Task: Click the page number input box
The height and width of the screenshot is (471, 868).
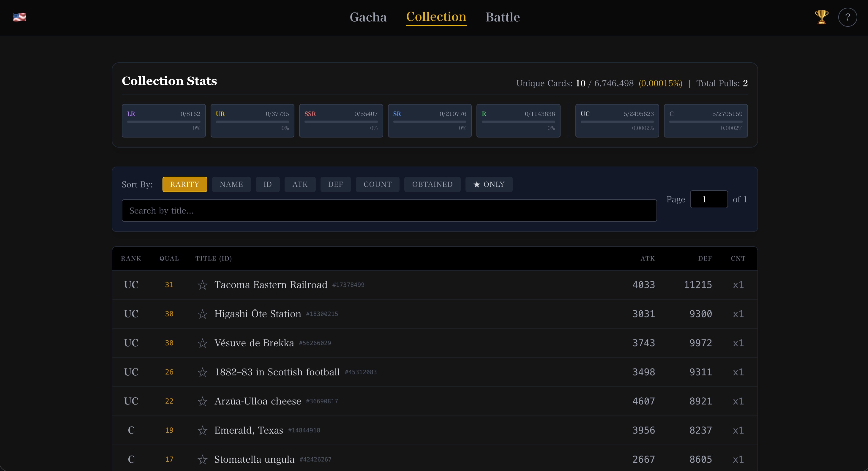Action: (708, 200)
